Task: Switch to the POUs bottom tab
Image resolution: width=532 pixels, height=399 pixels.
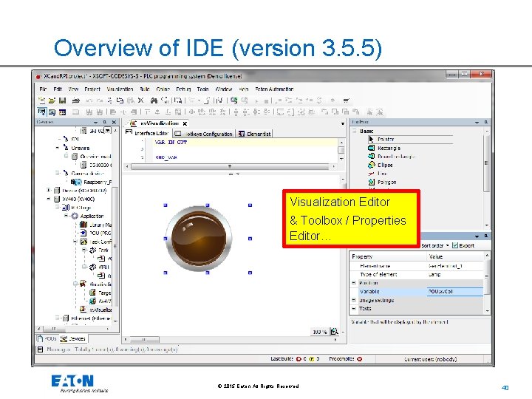Action: click(47, 338)
